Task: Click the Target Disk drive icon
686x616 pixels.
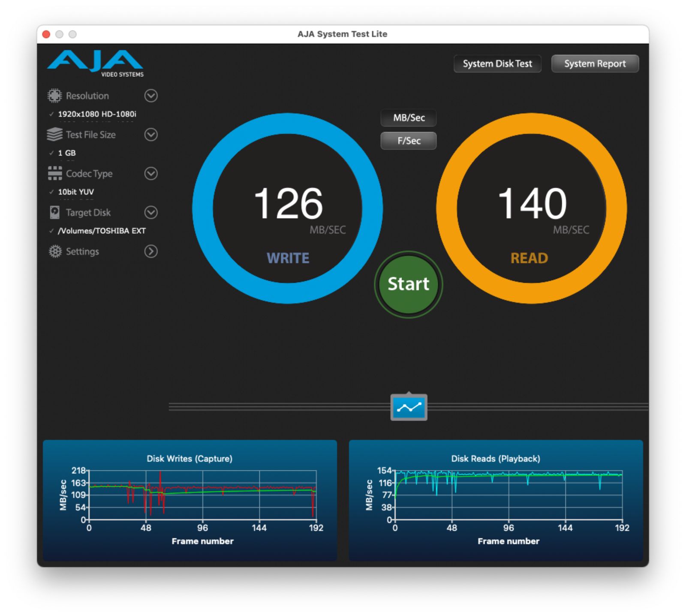Action: [55, 212]
